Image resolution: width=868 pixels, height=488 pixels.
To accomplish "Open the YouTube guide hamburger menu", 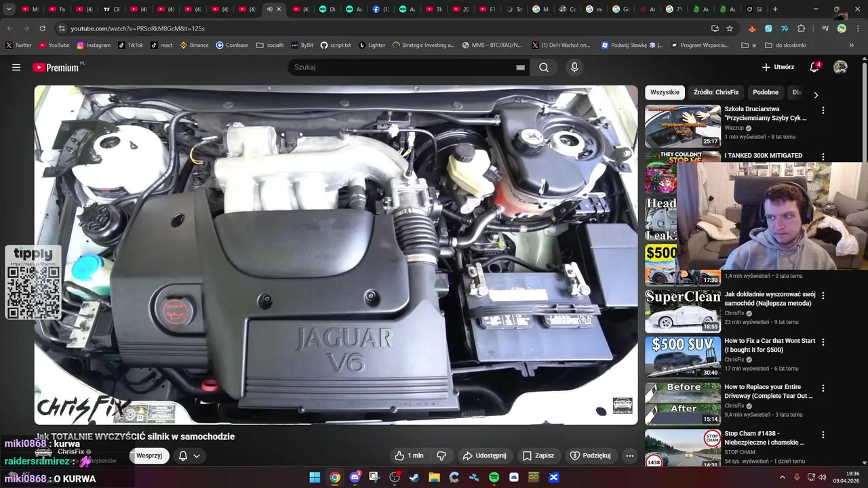I will click(16, 67).
